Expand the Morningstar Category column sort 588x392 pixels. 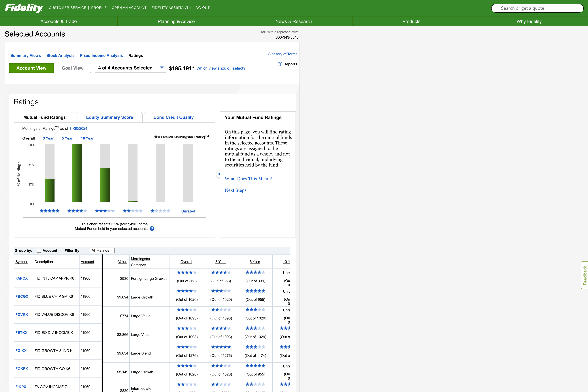click(141, 262)
